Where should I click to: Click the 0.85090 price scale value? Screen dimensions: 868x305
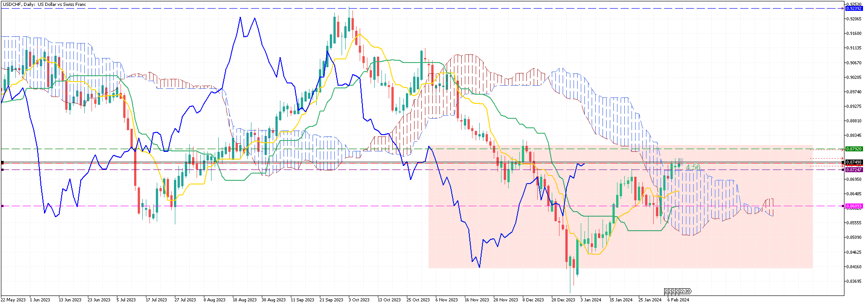point(855,237)
